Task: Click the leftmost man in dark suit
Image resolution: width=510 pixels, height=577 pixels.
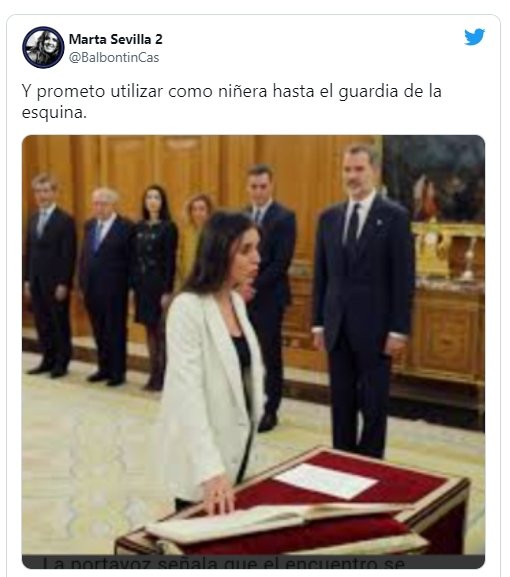Action: (49, 275)
